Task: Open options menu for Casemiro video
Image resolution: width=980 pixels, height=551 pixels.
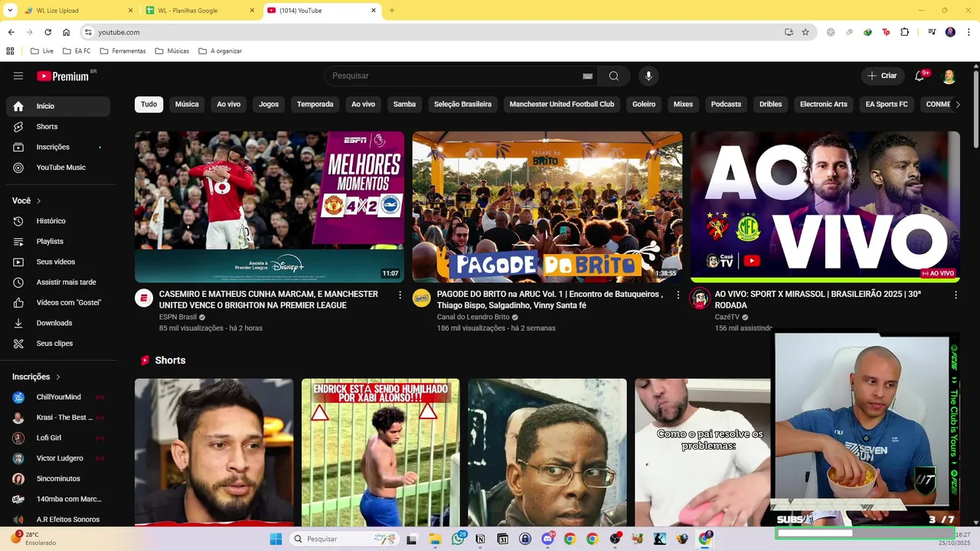Action: pos(400,295)
